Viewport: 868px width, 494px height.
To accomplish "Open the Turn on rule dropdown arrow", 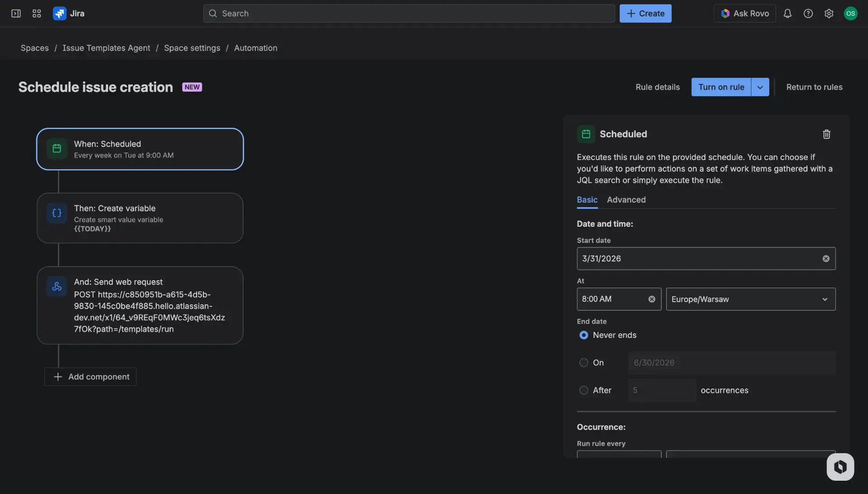I will click(760, 86).
